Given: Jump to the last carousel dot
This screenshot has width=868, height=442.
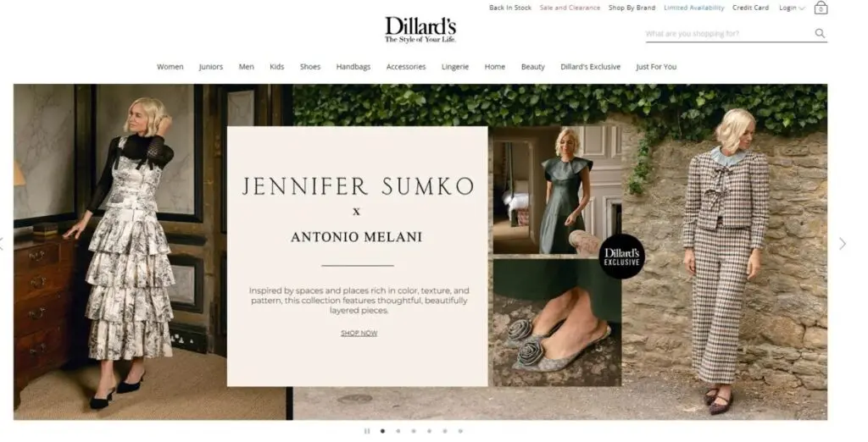Looking at the screenshot, I should click(460, 431).
